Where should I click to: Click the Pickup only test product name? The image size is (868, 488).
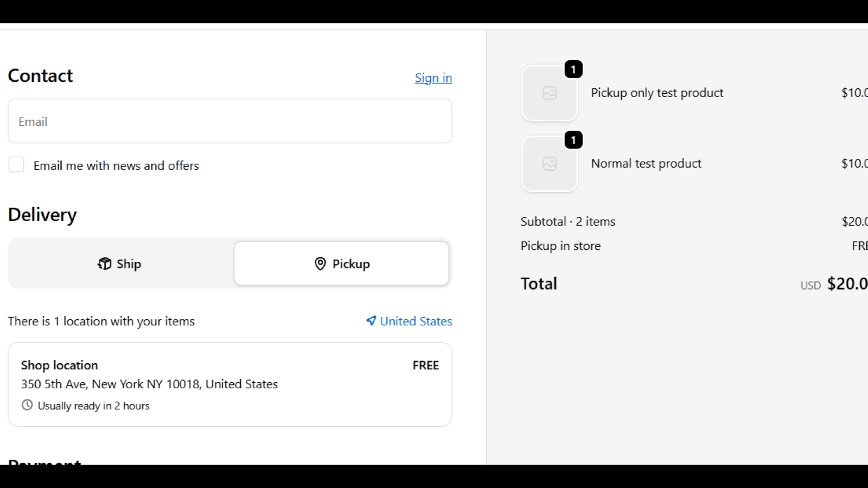(x=657, y=93)
